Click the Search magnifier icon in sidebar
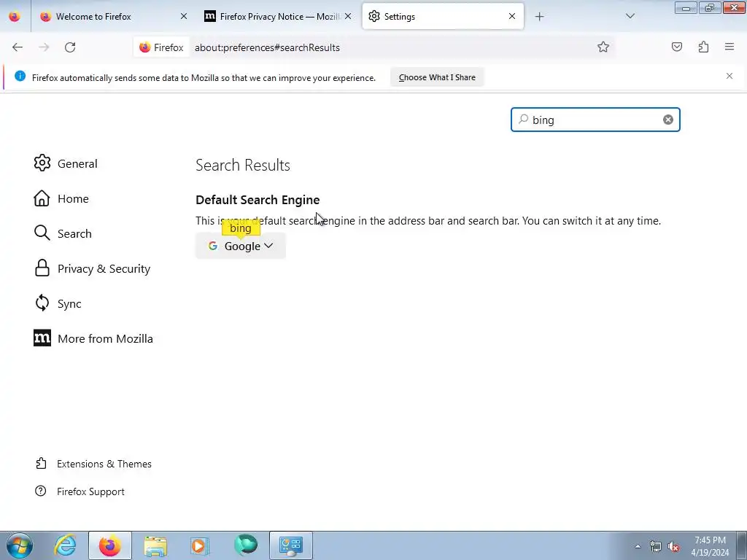 (42, 233)
